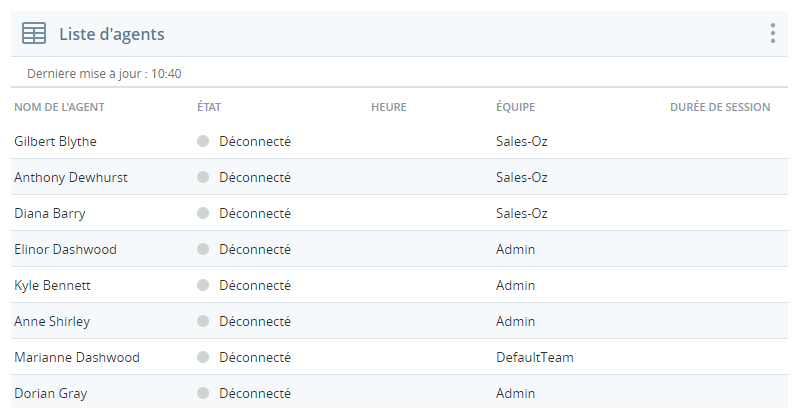Sort by ÉTAT column header
The height and width of the screenshot is (420, 800).
click(209, 107)
